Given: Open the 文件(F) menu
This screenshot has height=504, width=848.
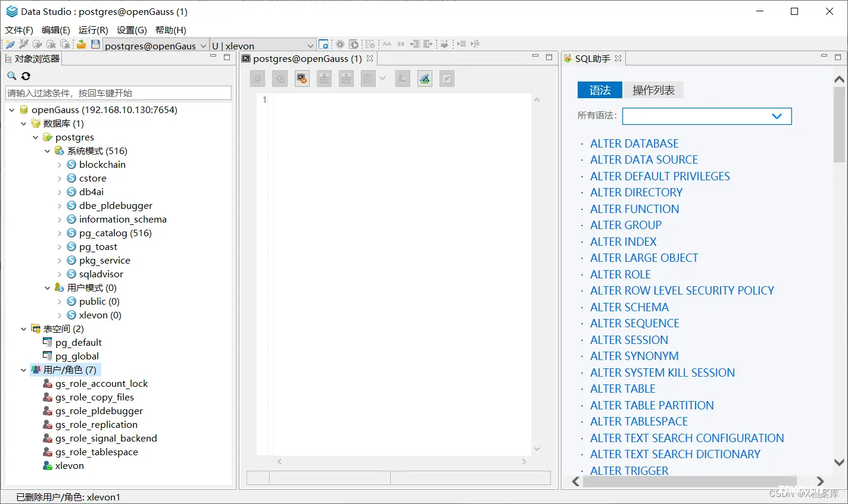Looking at the screenshot, I should [19, 30].
